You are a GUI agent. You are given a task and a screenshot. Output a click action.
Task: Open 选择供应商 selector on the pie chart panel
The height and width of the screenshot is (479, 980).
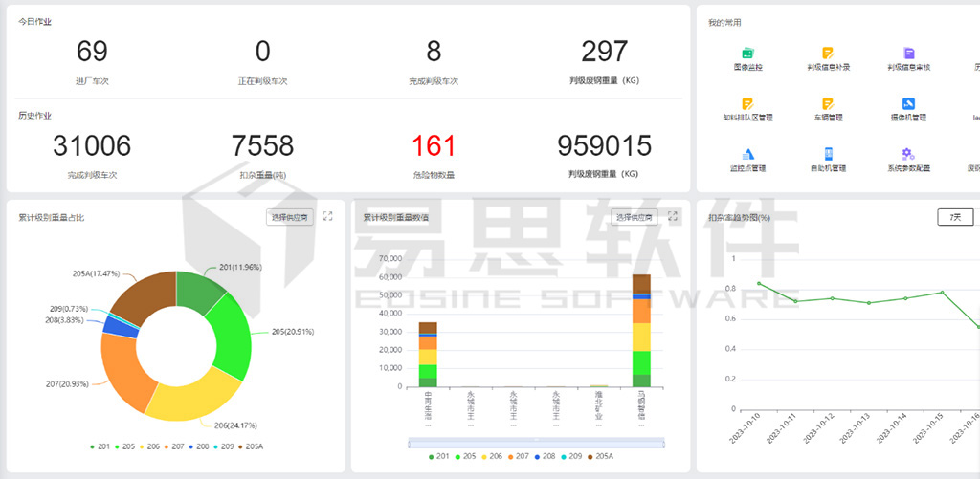[x=290, y=217]
